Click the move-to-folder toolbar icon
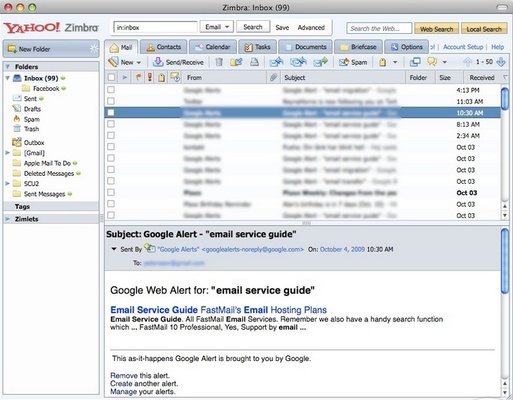Viewport: 513px width, 400px height. (x=236, y=62)
